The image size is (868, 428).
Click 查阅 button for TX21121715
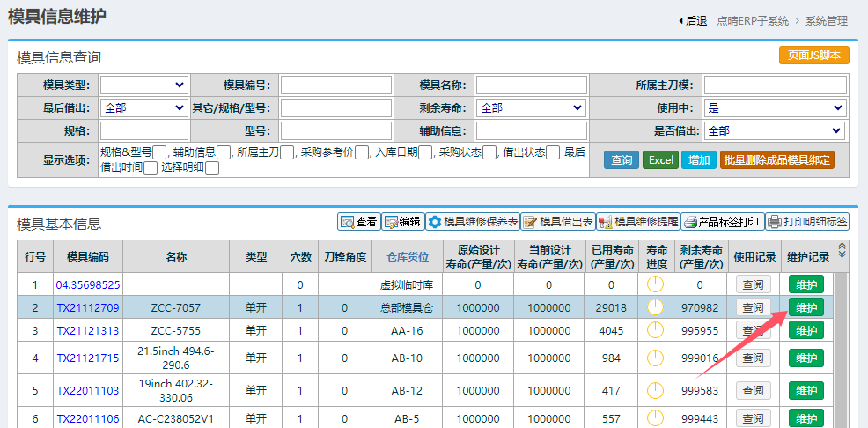(753, 358)
